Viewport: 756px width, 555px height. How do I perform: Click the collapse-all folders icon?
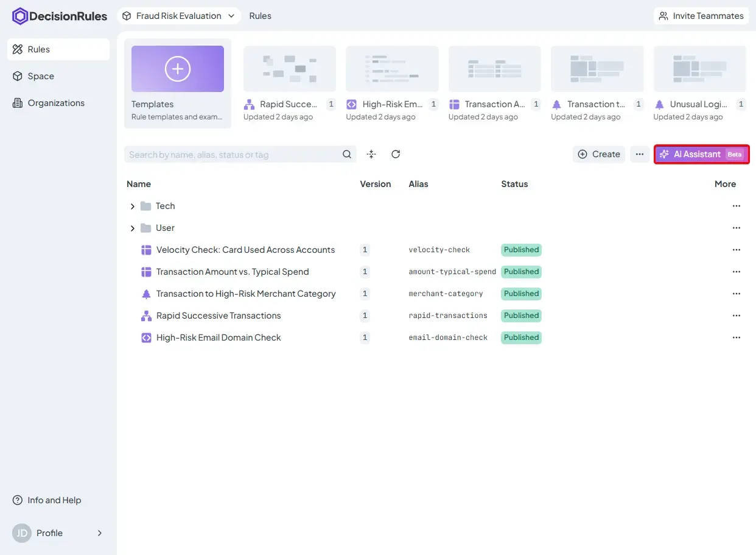371,154
